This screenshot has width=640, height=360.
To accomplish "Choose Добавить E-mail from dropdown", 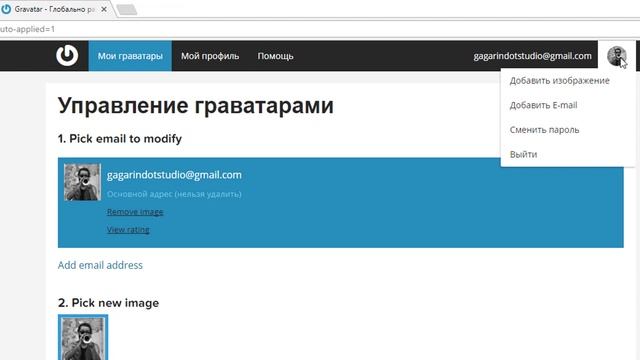I will click(543, 105).
